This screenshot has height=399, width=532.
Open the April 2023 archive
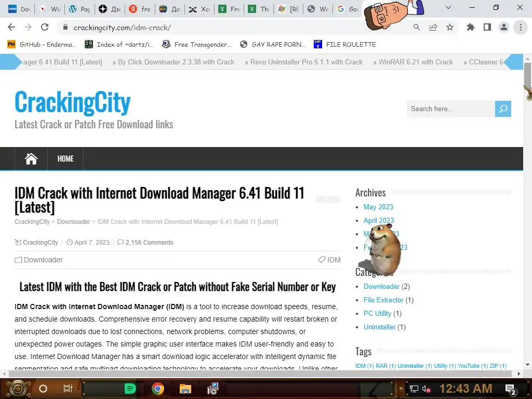[379, 220]
